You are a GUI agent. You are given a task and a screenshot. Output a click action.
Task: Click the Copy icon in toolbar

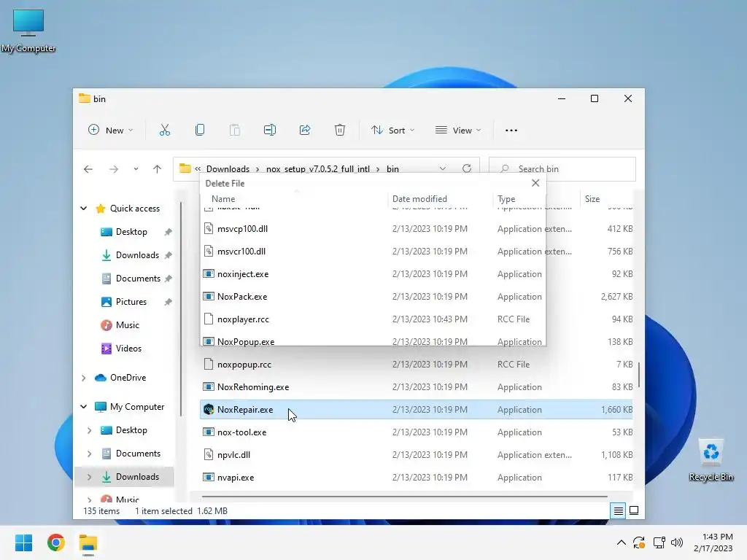(x=200, y=130)
